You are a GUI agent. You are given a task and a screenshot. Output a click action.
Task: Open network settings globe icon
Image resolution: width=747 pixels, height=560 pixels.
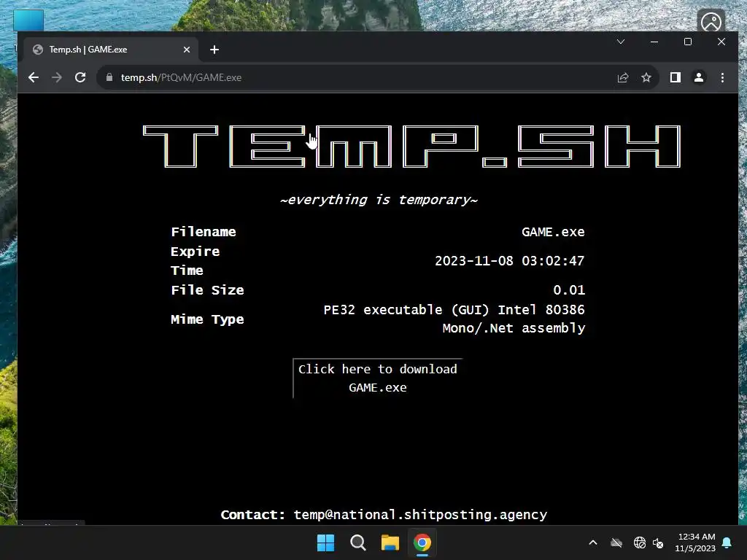point(640,542)
